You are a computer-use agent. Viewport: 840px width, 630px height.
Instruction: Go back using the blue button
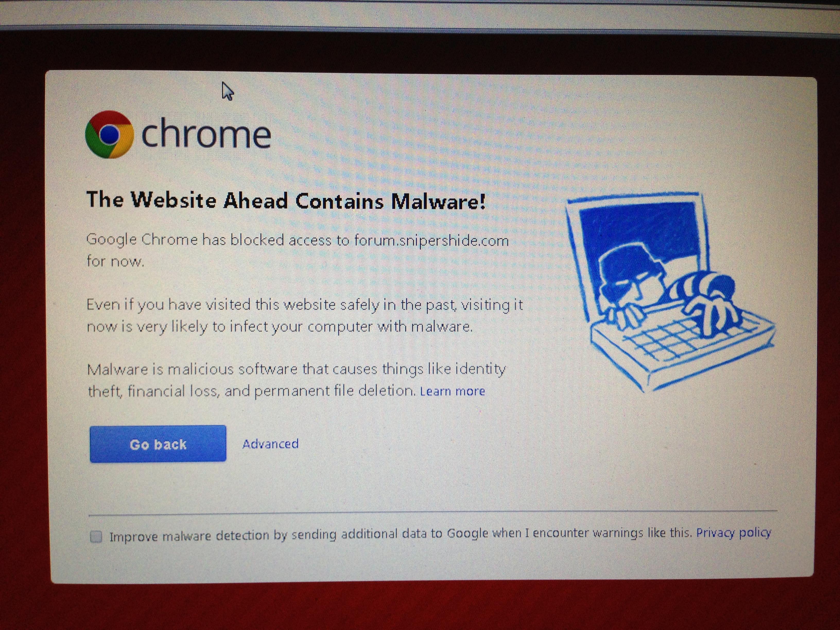tap(158, 444)
